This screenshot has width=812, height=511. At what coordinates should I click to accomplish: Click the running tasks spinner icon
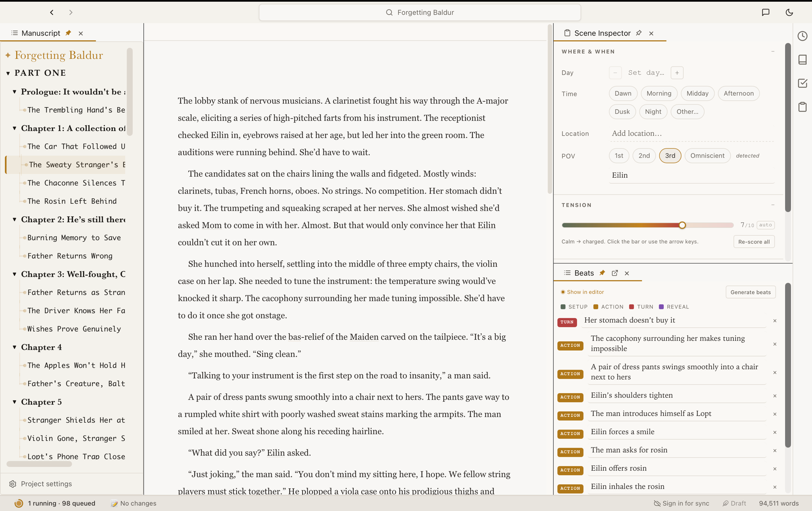click(19, 503)
